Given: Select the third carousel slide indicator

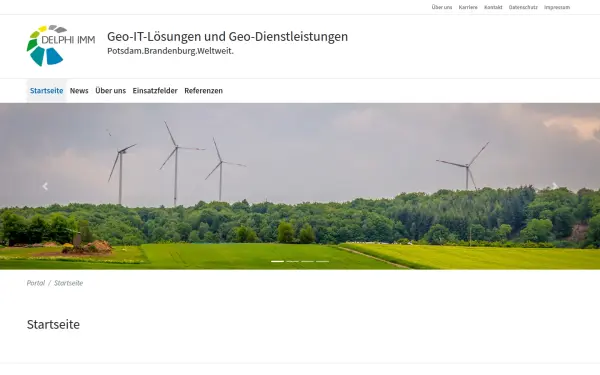Looking at the screenshot, I should click(307, 261).
